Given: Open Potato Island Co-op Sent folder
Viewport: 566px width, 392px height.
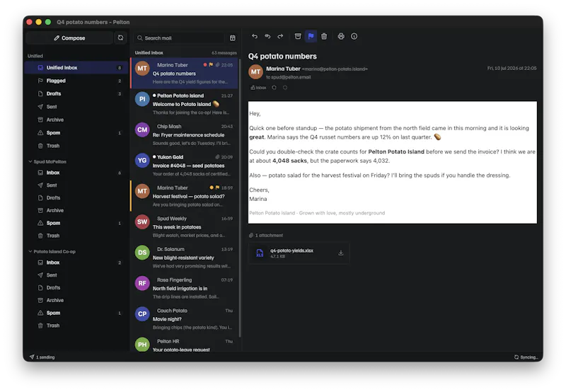Looking at the screenshot, I should [x=76, y=275].
